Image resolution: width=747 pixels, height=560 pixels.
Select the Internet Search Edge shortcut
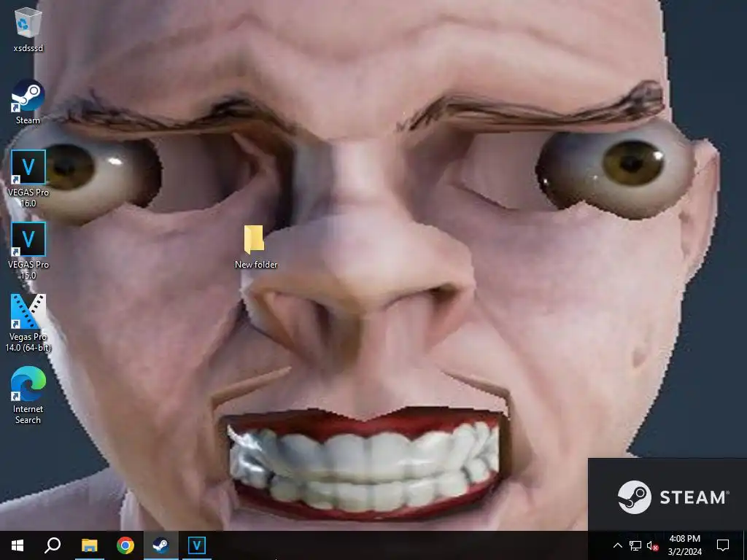(x=28, y=394)
